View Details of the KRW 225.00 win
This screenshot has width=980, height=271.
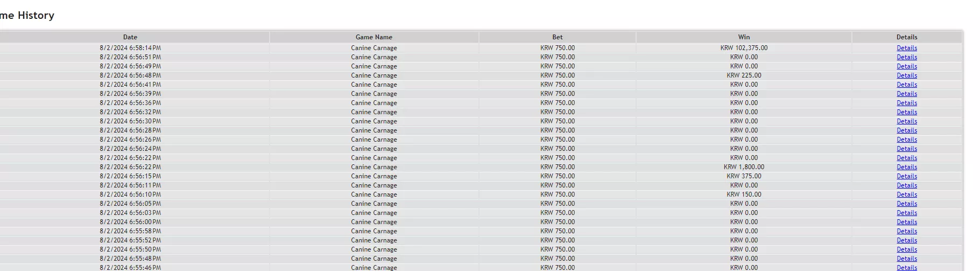point(906,75)
